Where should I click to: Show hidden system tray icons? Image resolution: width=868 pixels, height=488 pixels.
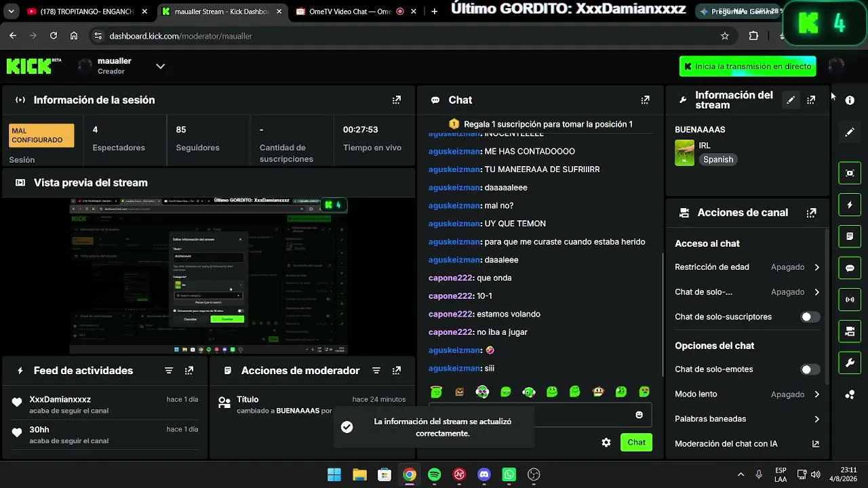click(741, 474)
